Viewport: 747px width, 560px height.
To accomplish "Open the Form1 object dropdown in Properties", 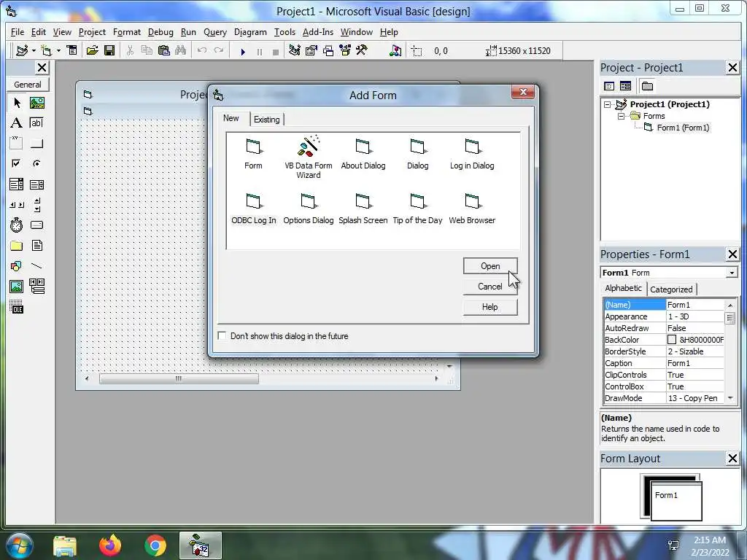I will click(732, 273).
